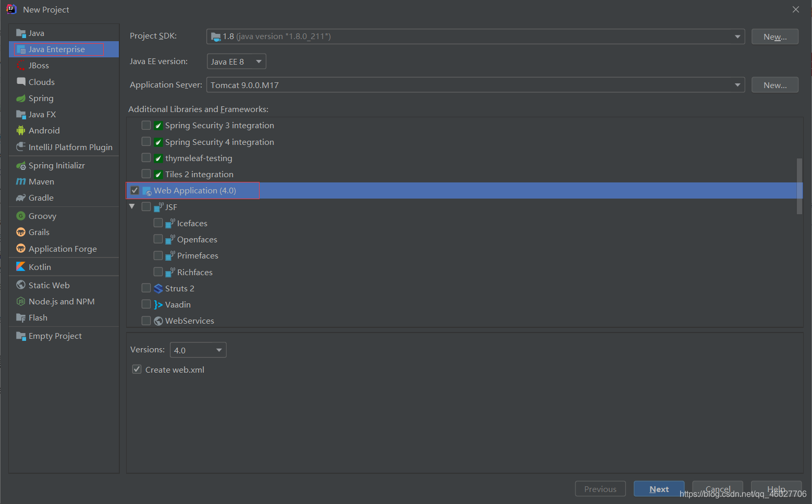Click the IntelliJ IDEA logo in title bar
Screen dimensions: 812x504
(x=11, y=9)
